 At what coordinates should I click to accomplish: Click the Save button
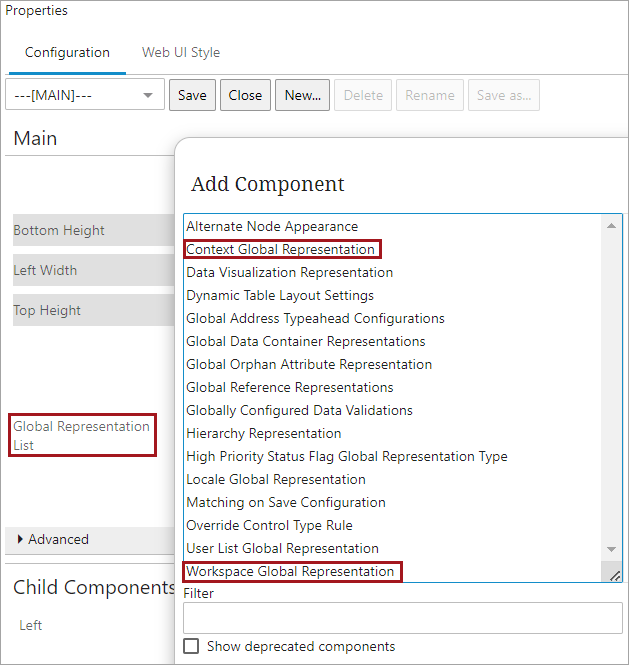coord(192,95)
